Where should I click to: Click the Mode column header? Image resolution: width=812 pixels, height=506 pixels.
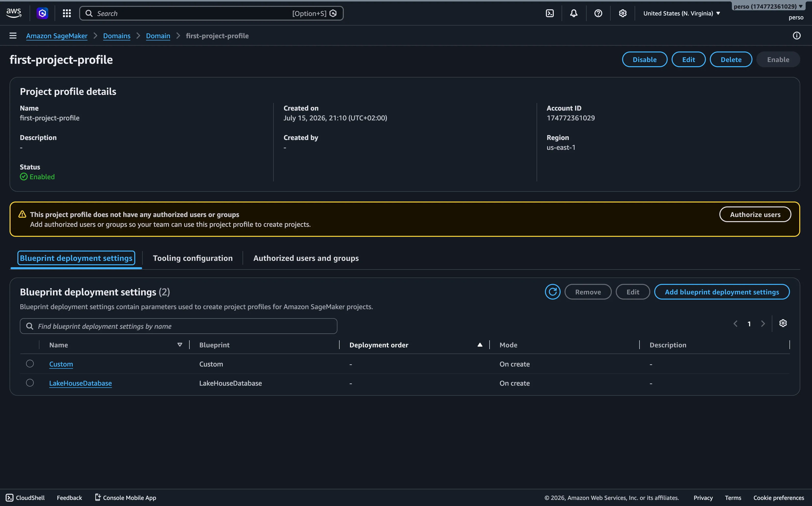[508, 345]
